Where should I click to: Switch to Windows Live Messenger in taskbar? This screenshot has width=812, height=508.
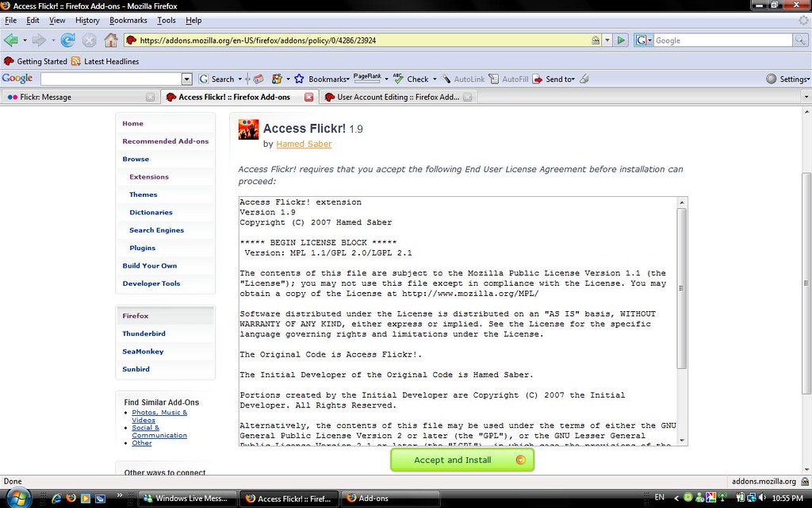(x=187, y=498)
